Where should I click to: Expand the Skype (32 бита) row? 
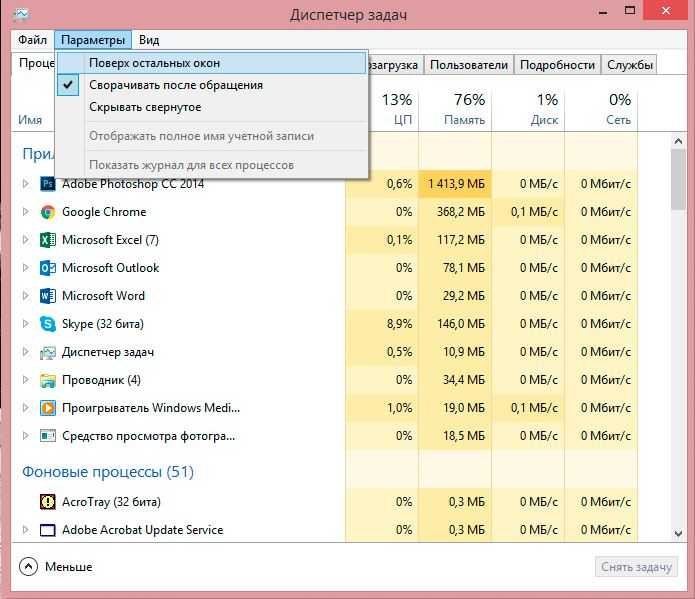tap(26, 324)
